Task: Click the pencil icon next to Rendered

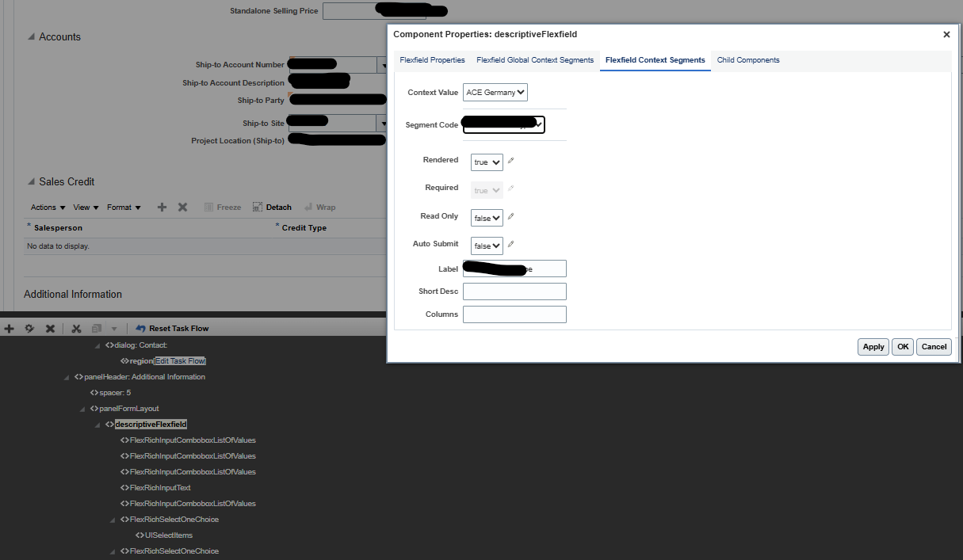Action: coord(510,162)
